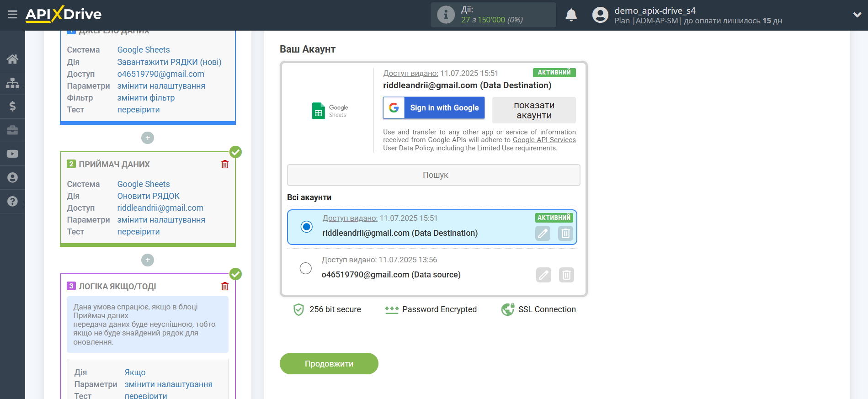Delete the o46519790@gmail.com account
The width and height of the screenshot is (868, 399).
point(566,275)
